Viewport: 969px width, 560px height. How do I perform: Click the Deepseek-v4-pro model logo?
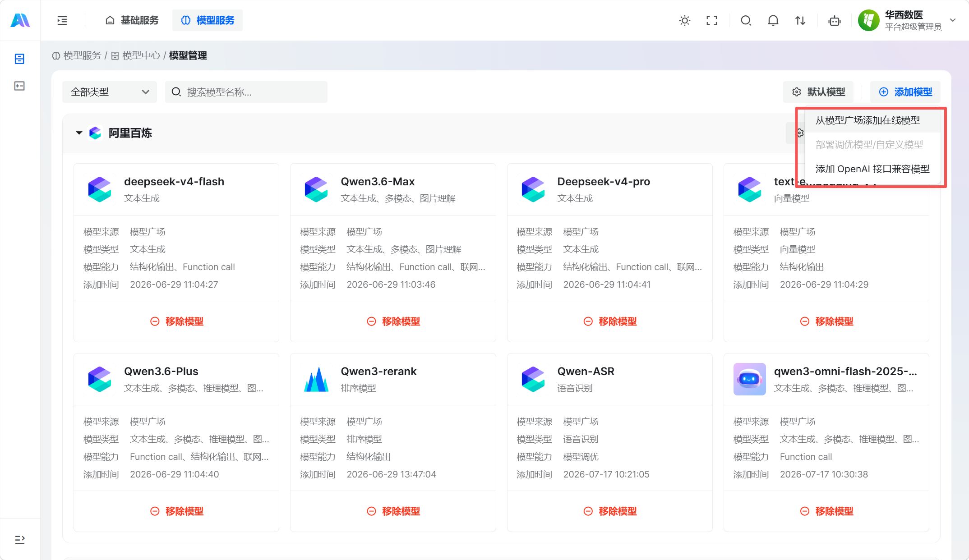[533, 189]
